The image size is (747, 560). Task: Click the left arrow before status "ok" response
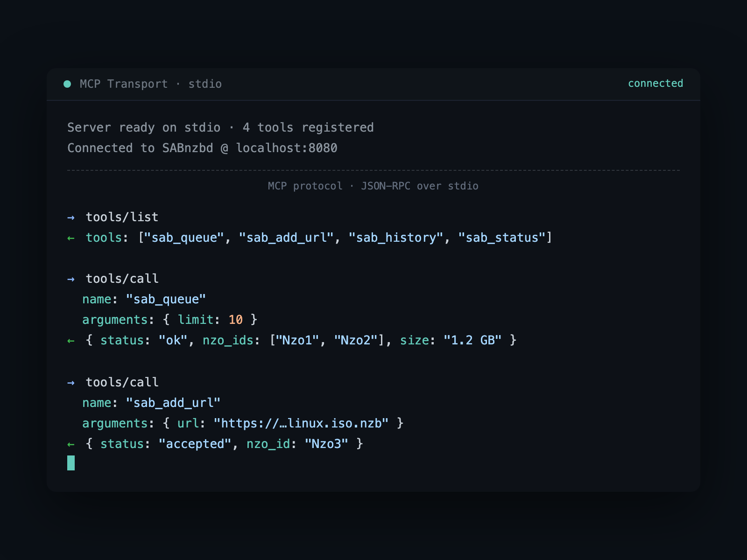coord(71,341)
